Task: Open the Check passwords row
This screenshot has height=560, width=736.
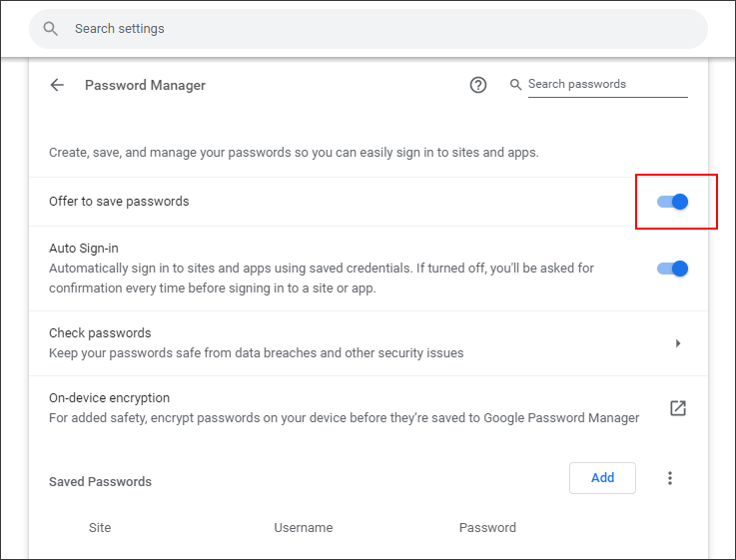Action: (368, 343)
